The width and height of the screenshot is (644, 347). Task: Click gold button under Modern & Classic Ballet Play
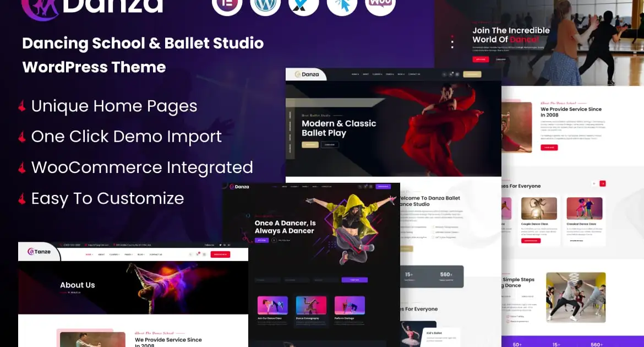tap(310, 145)
